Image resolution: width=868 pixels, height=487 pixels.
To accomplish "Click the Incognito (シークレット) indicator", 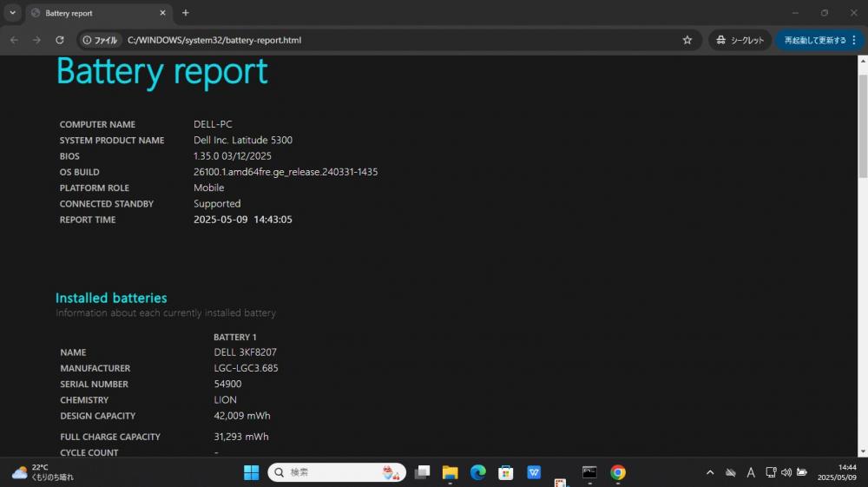I will tap(740, 40).
